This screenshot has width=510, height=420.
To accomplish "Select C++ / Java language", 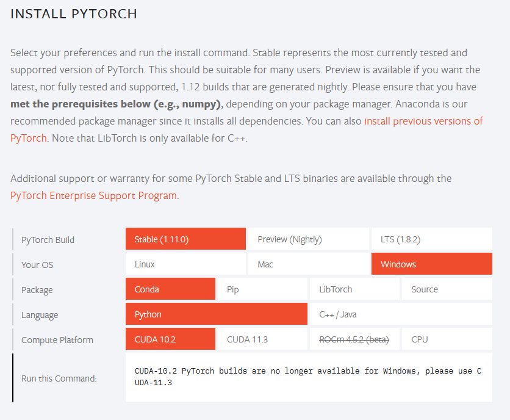I will pos(400,314).
